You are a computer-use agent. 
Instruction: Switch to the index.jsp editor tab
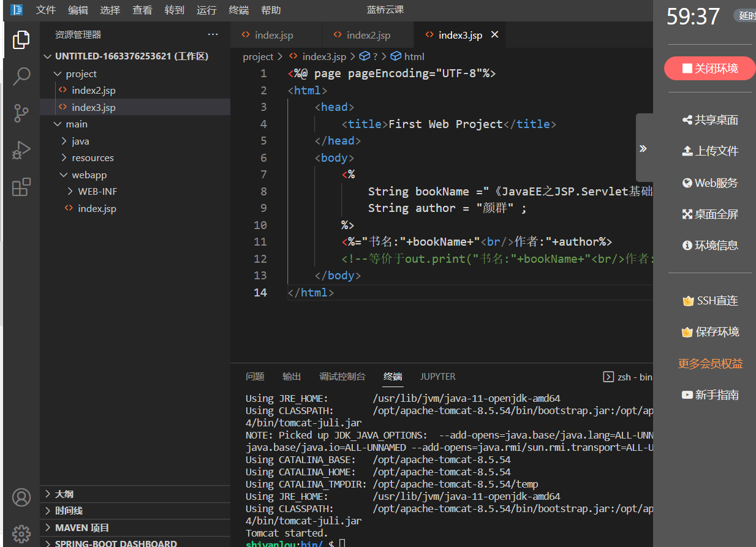(276, 35)
